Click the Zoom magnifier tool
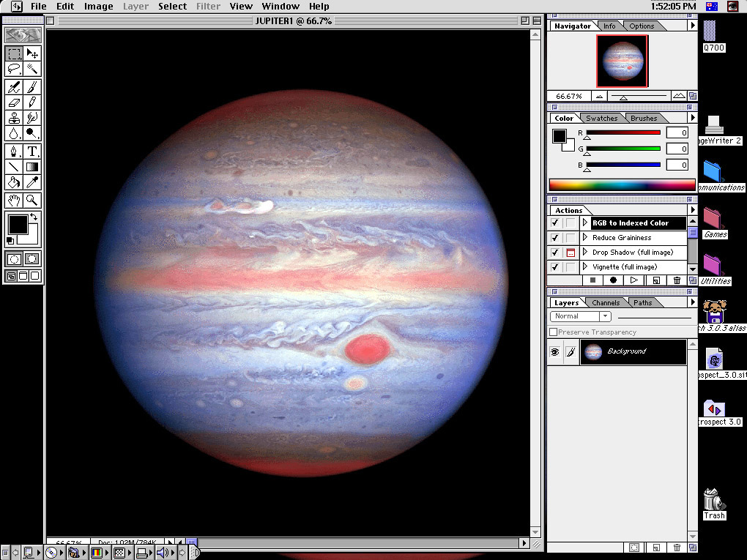Screen dimensions: 747x560 [32, 200]
